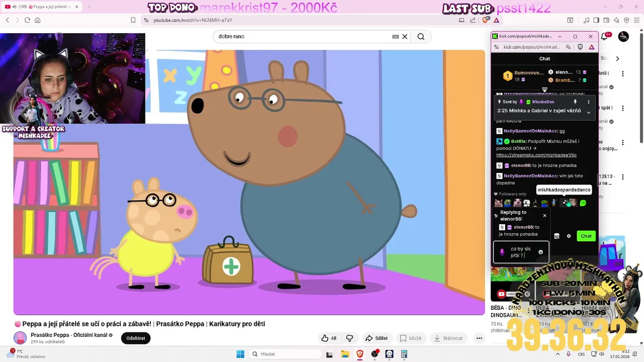Open chat settings gear icon

[569, 236]
